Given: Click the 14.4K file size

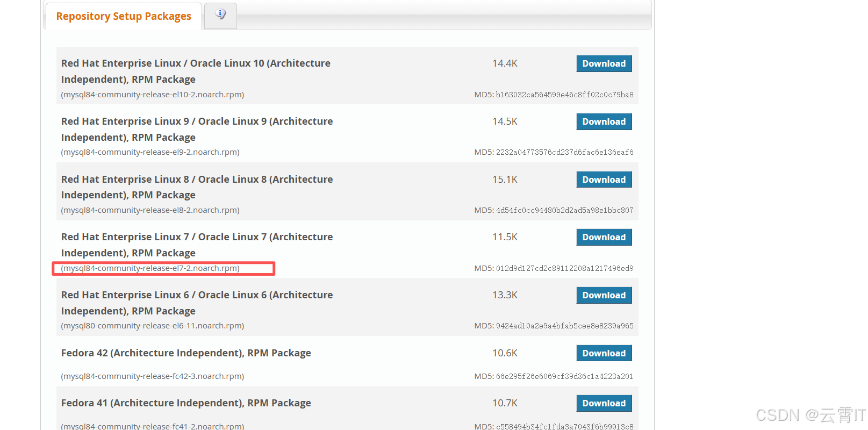Looking at the screenshot, I should [505, 63].
